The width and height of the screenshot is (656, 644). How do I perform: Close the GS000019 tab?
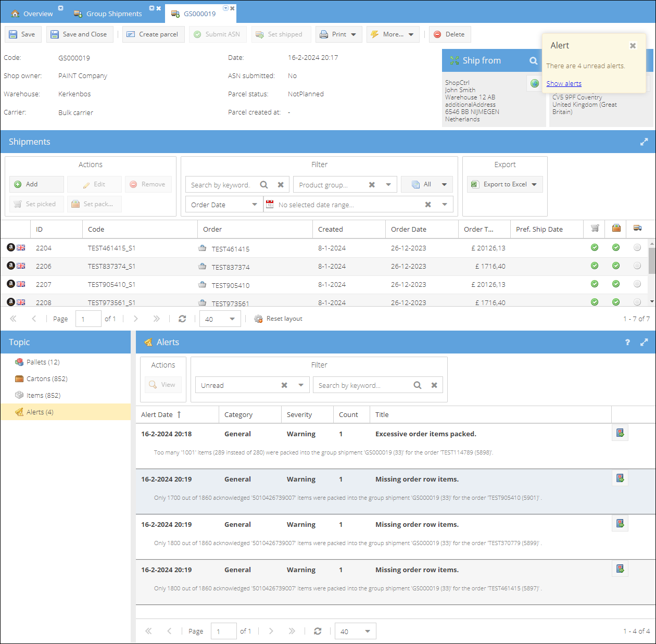[x=232, y=8]
